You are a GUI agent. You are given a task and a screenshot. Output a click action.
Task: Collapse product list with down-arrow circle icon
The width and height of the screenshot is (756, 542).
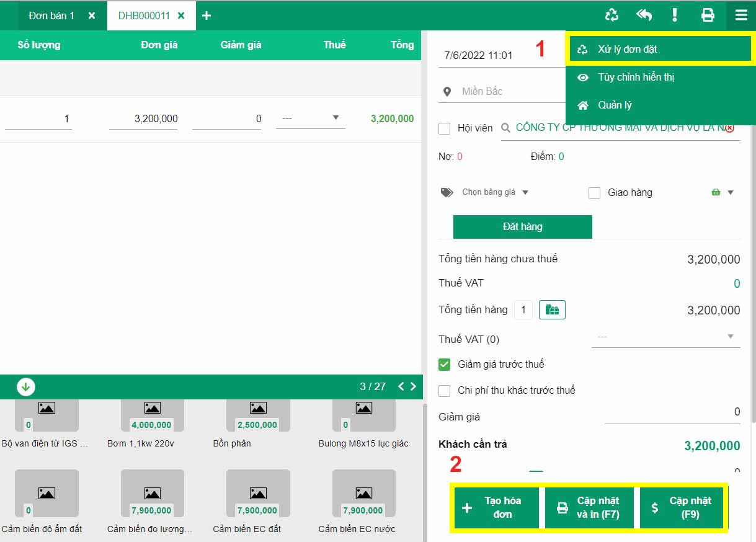point(25,387)
